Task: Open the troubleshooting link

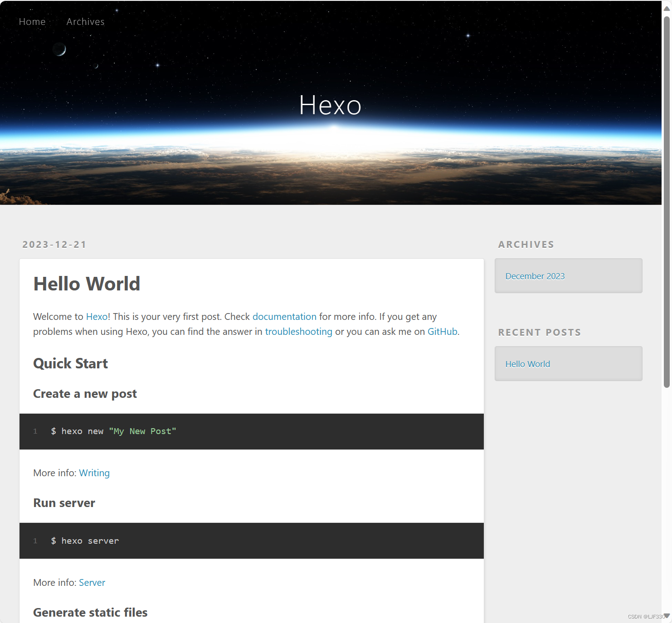Action: tap(298, 332)
